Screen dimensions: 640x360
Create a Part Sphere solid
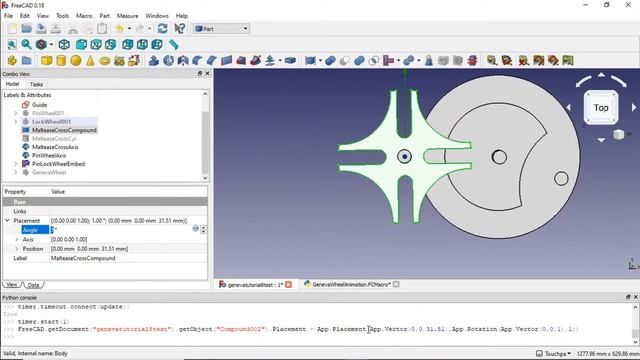click(76, 61)
